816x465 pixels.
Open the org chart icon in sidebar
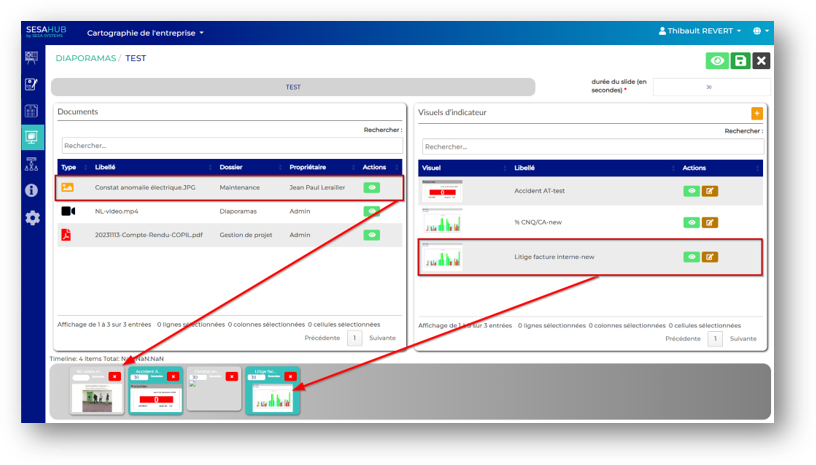32,164
